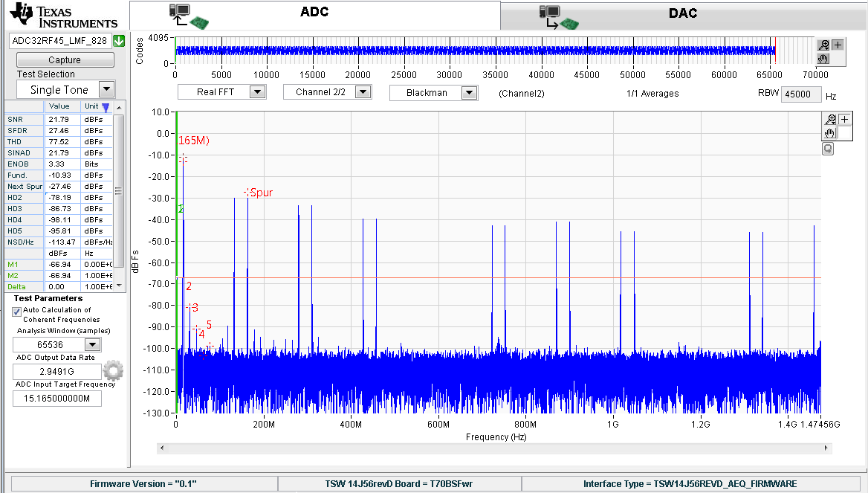Click the green download arrow beside device name

(118, 40)
